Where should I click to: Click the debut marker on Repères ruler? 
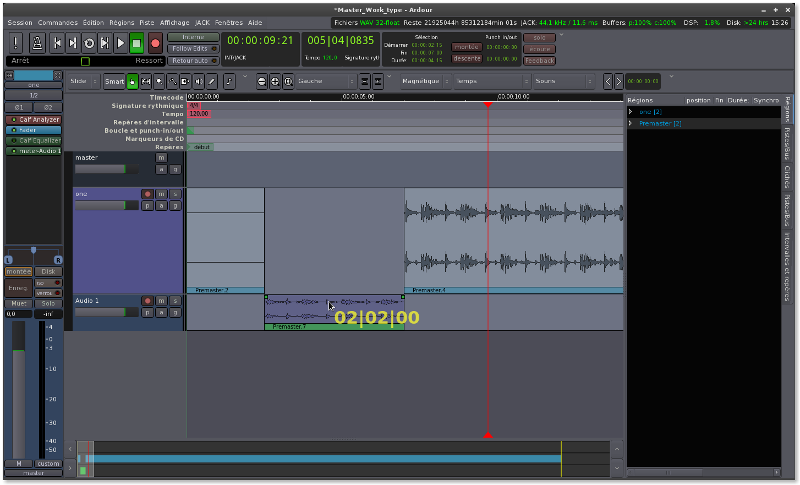(x=201, y=147)
